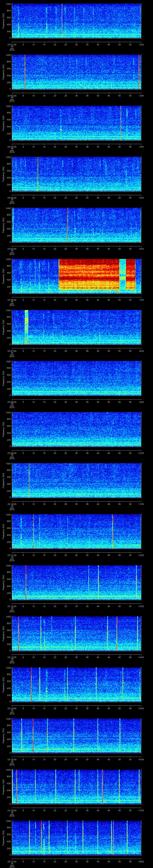Click the 23:01:00 start time label
The image size is (153, 868).
(12, 44)
